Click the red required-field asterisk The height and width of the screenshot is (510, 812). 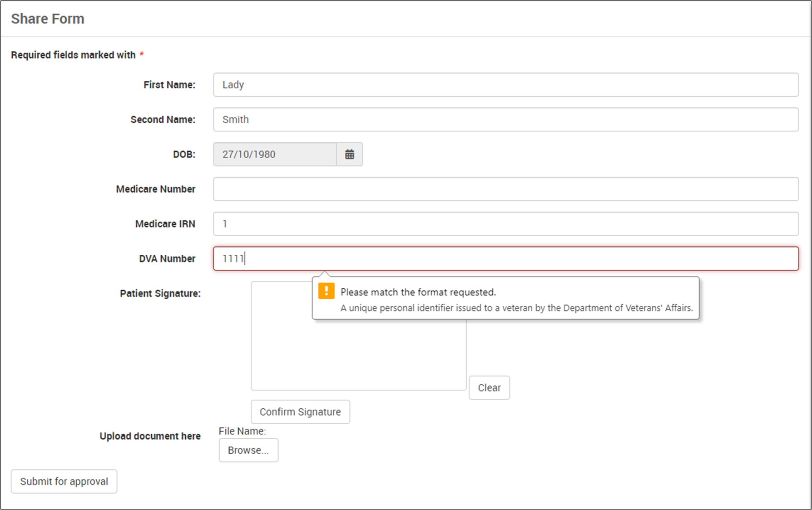(142, 54)
